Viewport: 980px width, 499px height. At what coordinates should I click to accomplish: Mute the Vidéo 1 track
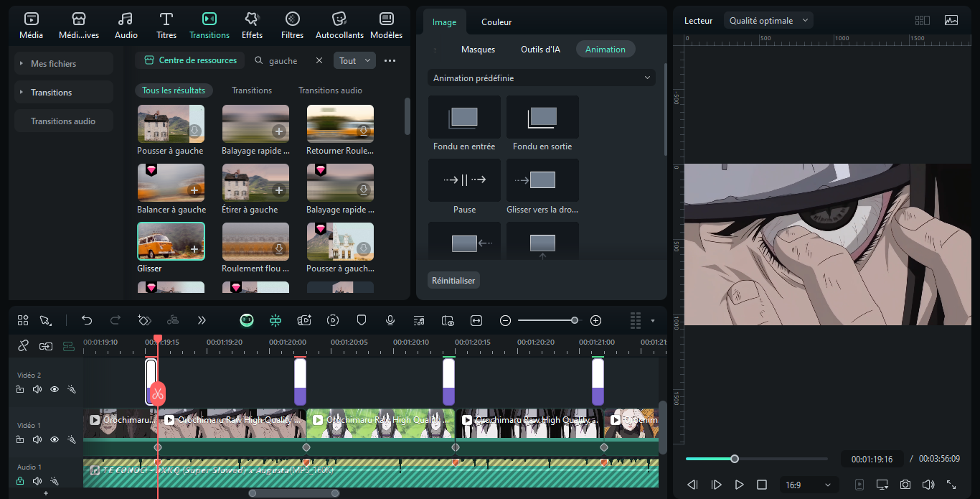(37, 439)
